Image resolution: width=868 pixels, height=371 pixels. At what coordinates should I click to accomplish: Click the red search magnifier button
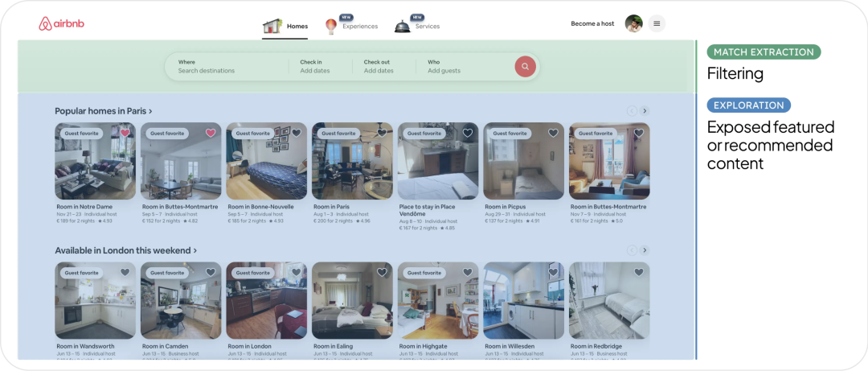point(525,67)
